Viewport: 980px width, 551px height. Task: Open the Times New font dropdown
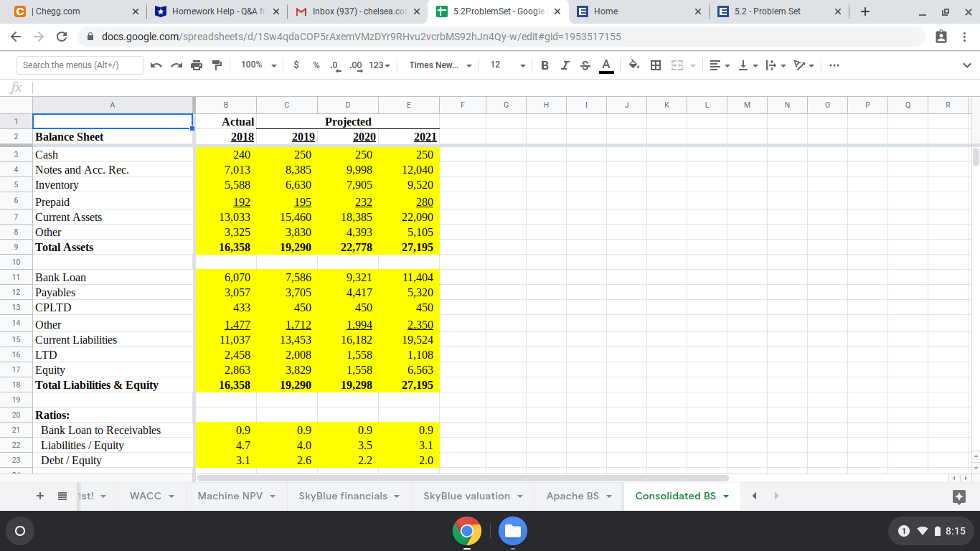click(440, 65)
